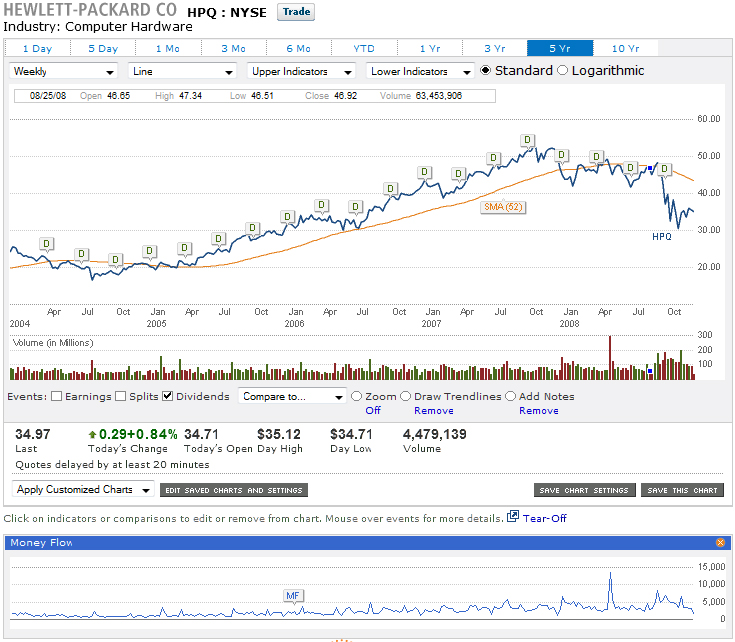Click the $35.12 Day High value
The width and height of the screenshot is (735, 642).
point(279,434)
